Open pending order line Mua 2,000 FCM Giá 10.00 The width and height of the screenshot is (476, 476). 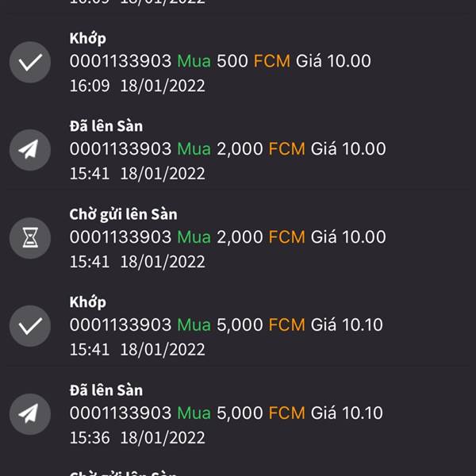[228, 237]
